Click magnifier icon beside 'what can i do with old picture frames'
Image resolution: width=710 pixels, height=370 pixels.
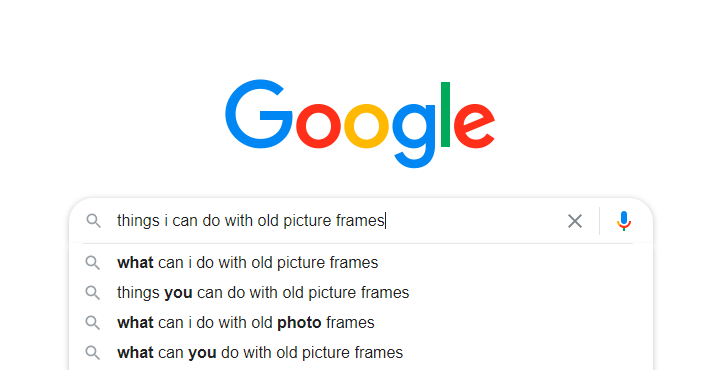coord(93,263)
